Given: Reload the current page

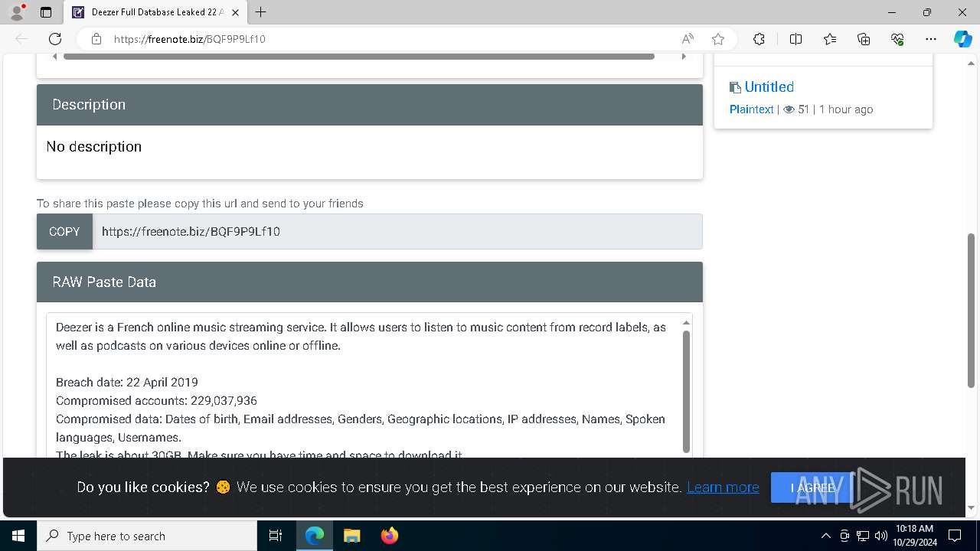Looking at the screenshot, I should point(55,39).
